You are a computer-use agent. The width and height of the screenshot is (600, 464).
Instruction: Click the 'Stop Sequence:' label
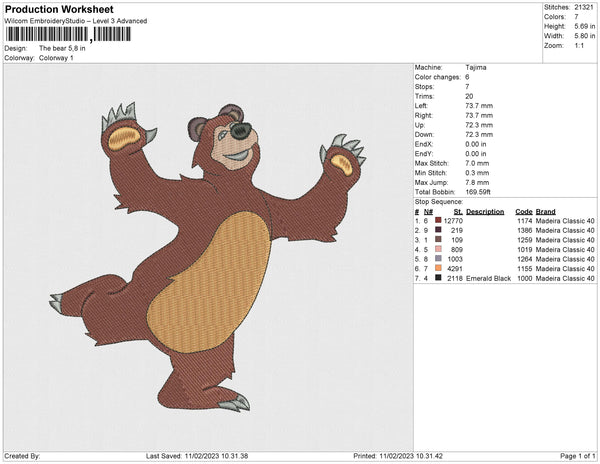pyautogui.click(x=439, y=202)
